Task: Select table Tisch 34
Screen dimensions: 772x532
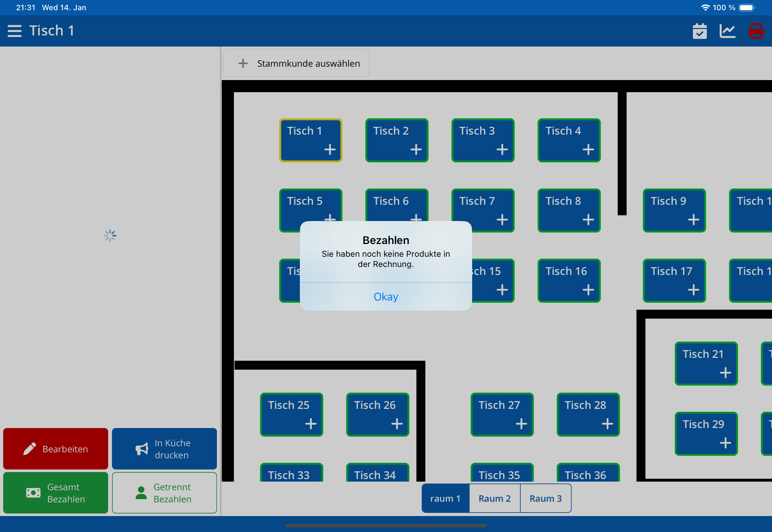Action: (378, 472)
